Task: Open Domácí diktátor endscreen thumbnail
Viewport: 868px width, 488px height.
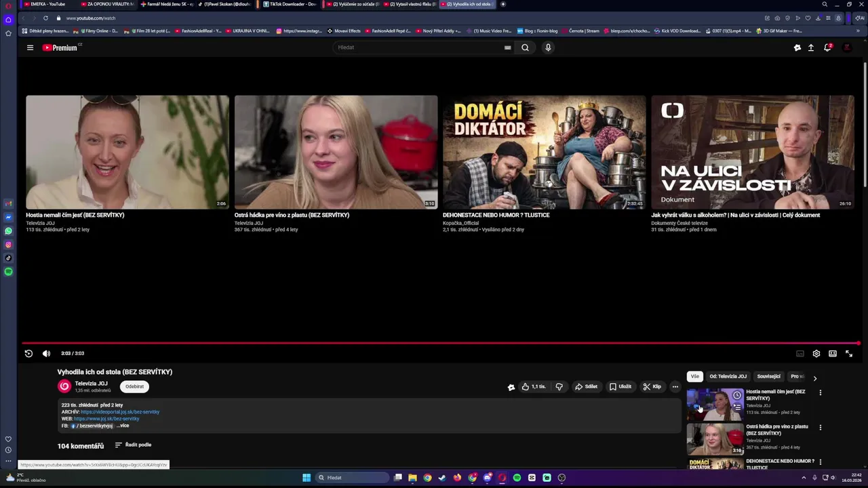Action: (545, 152)
